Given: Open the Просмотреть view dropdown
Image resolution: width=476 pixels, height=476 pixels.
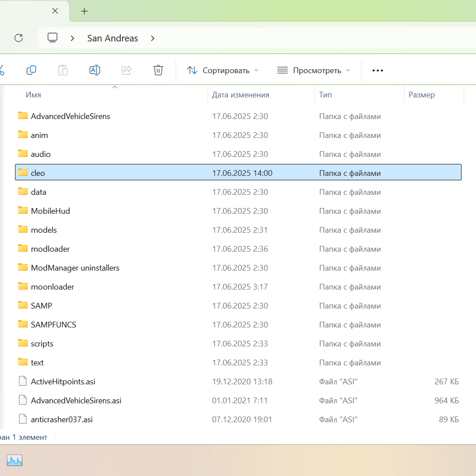Looking at the screenshot, I should (313, 71).
